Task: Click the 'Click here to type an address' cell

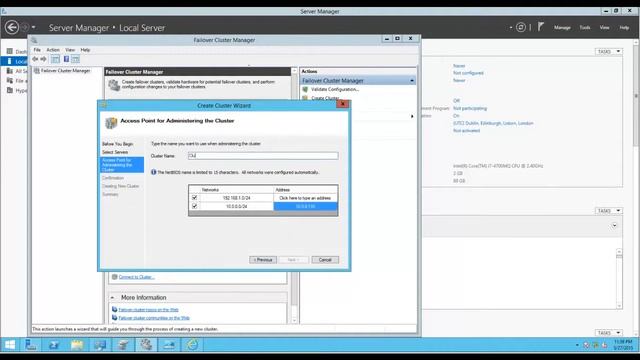Action: tap(305, 198)
